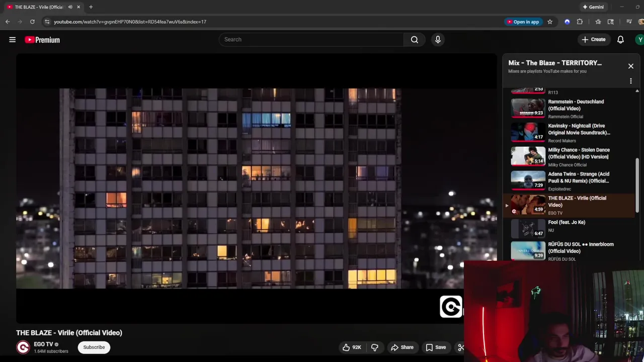This screenshot has height=362, width=644.
Task: Click the R113 channel text in mix
Action: 553,93
